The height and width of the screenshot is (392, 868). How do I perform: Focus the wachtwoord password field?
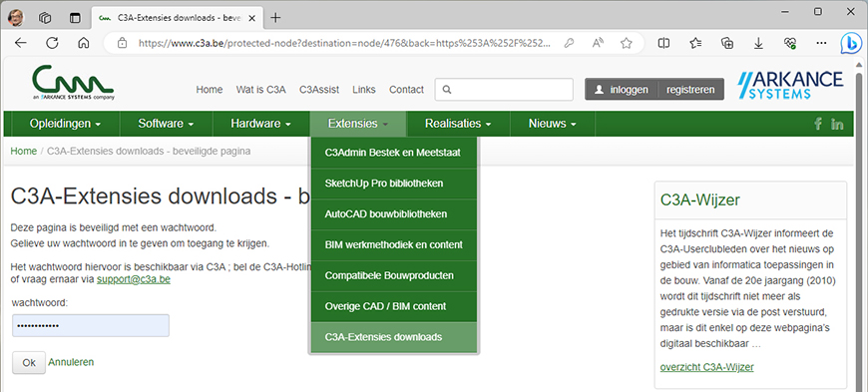(91, 325)
